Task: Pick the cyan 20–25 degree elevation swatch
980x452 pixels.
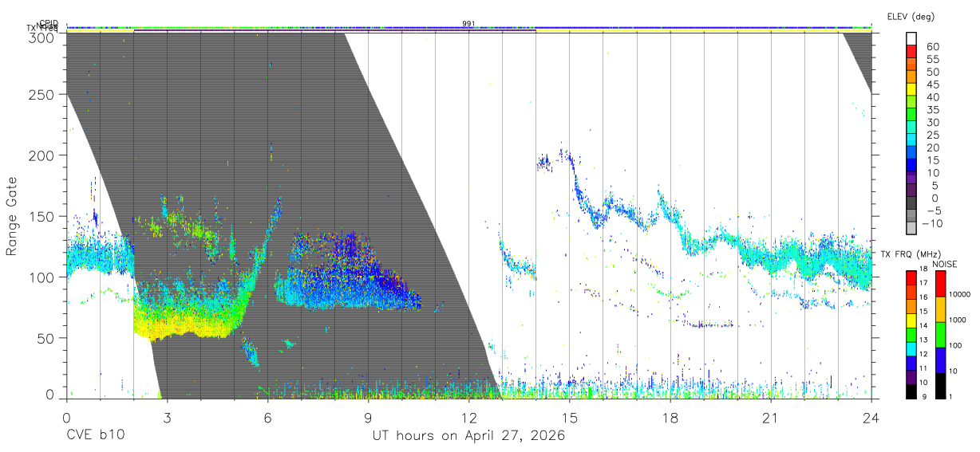Action: click(x=912, y=141)
